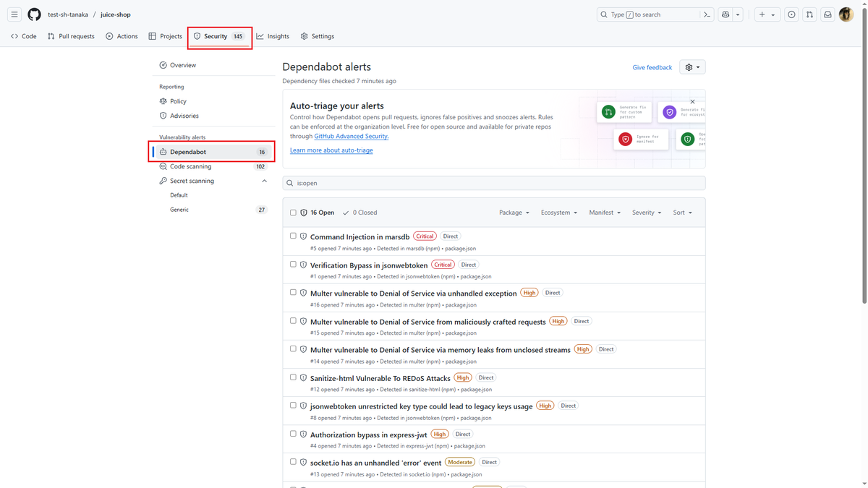Click the Ignore for manifest red icon
868x488 pixels.
click(625, 139)
